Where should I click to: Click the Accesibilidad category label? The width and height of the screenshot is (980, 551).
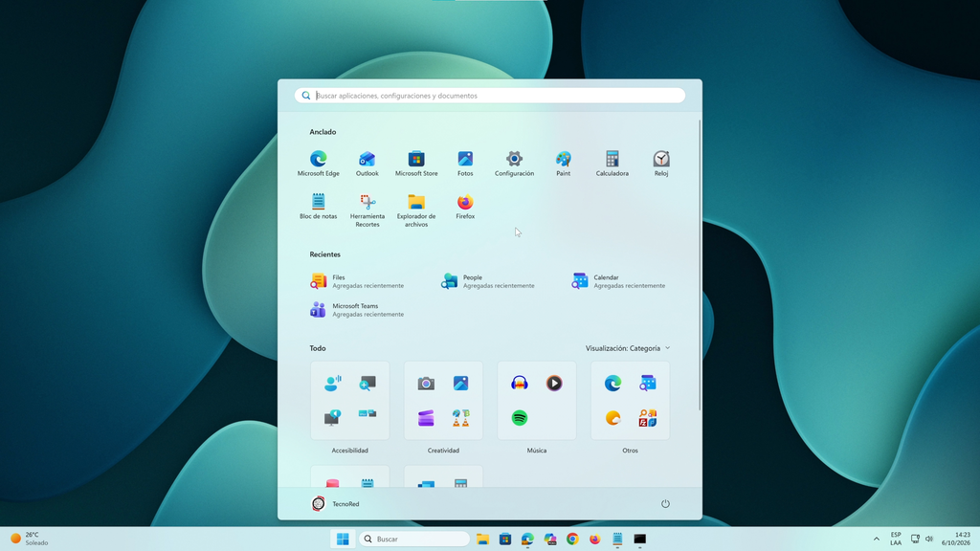point(350,451)
